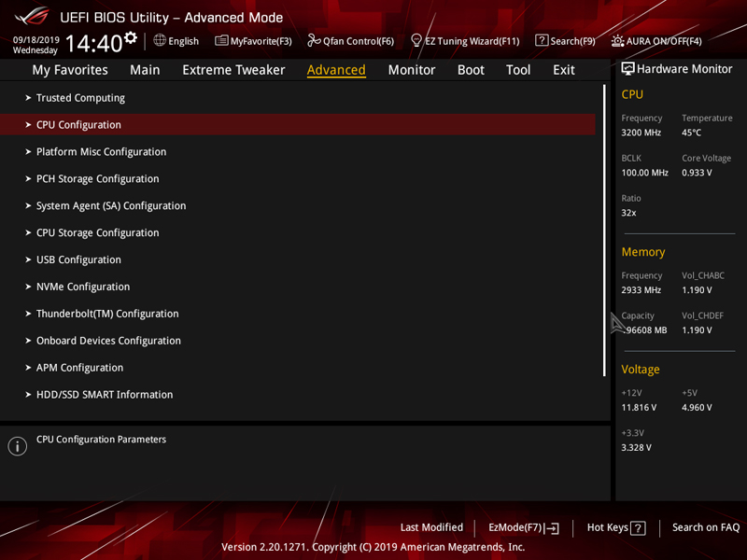Click the Qfan Control fan icon
The height and width of the screenshot is (560, 747).
point(314,40)
